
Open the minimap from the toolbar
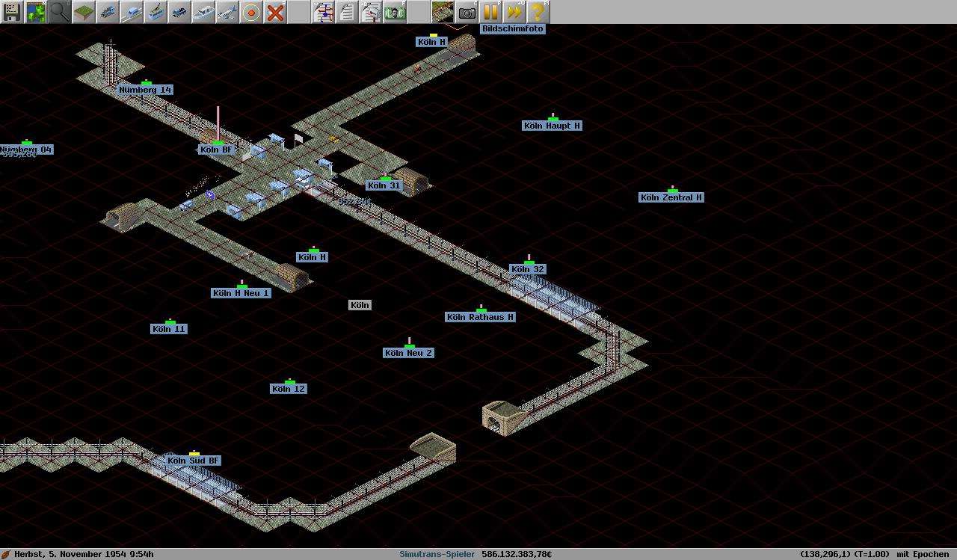pyautogui.click(x=36, y=12)
